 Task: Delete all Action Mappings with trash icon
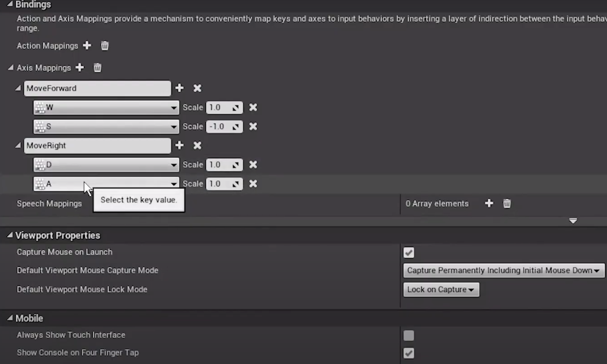(104, 46)
